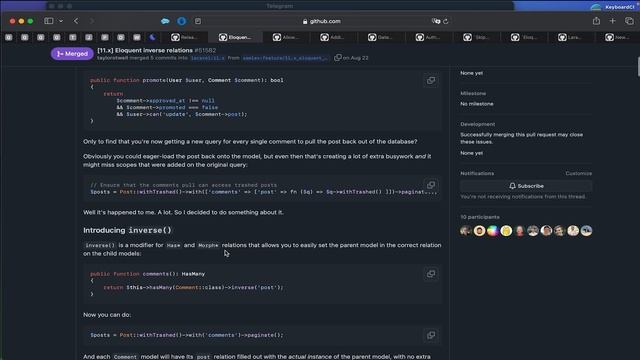This screenshot has width=640, height=360.
Task: Click the '10 participants' label
Action: 480,217
